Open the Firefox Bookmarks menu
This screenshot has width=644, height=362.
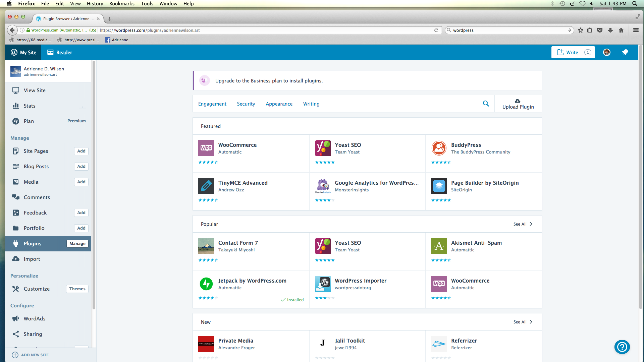(122, 4)
